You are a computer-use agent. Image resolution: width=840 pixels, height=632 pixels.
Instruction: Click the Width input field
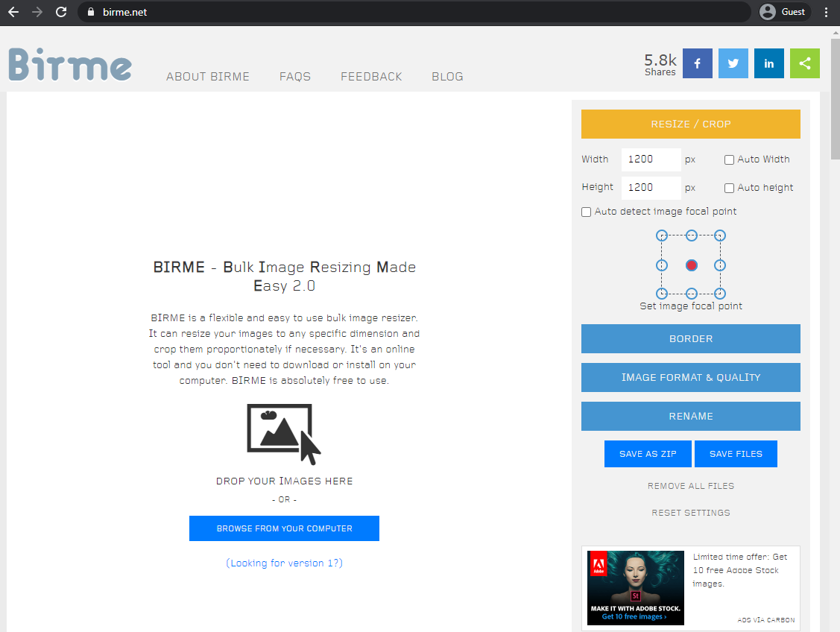[651, 159]
